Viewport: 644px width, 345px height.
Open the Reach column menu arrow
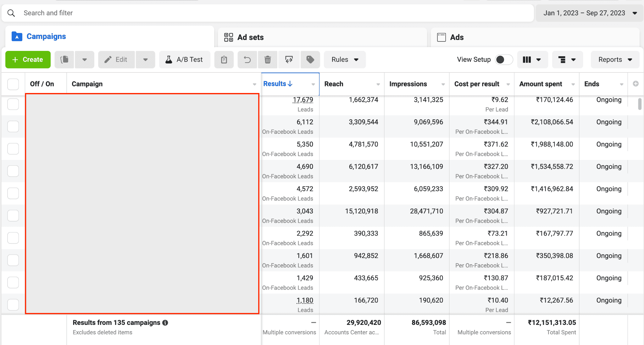pos(378,84)
